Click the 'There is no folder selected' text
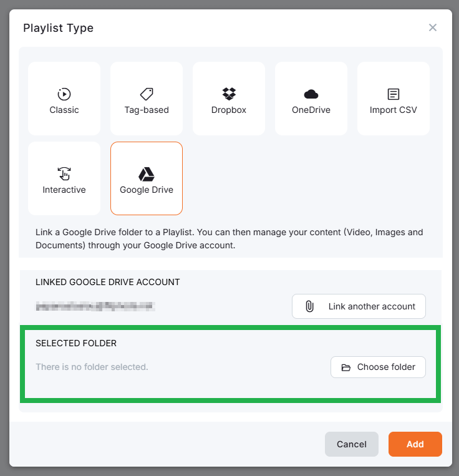The height and width of the screenshot is (476, 459). [92, 367]
